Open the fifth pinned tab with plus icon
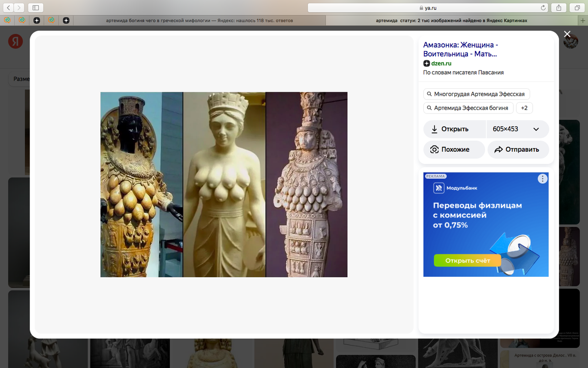Image resolution: width=588 pixels, height=368 pixels. [66, 21]
